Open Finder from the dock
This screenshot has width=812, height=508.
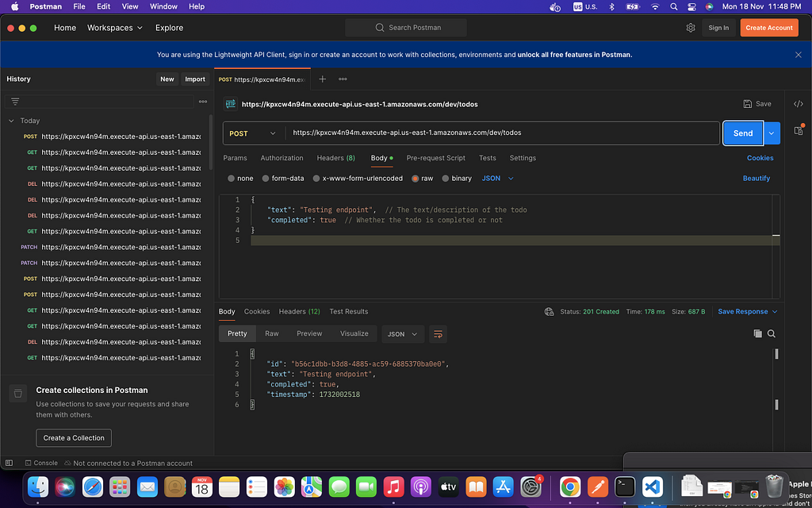[x=38, y=487]
